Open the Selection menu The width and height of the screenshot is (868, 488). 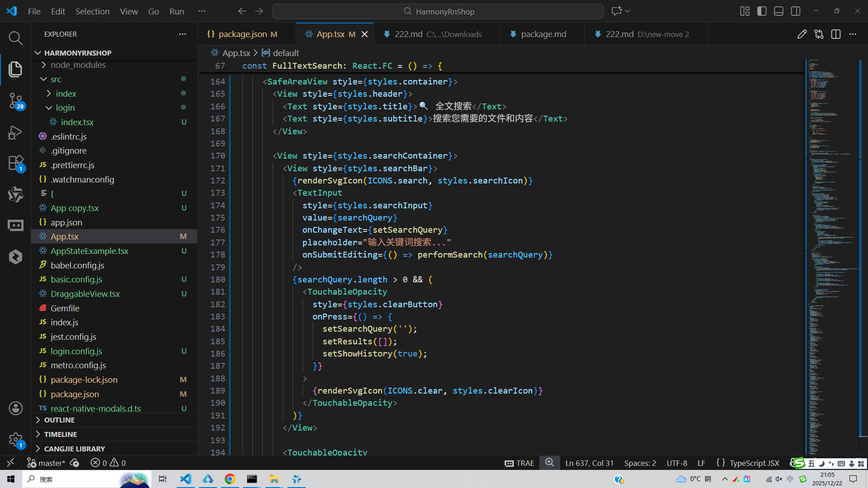92,11
